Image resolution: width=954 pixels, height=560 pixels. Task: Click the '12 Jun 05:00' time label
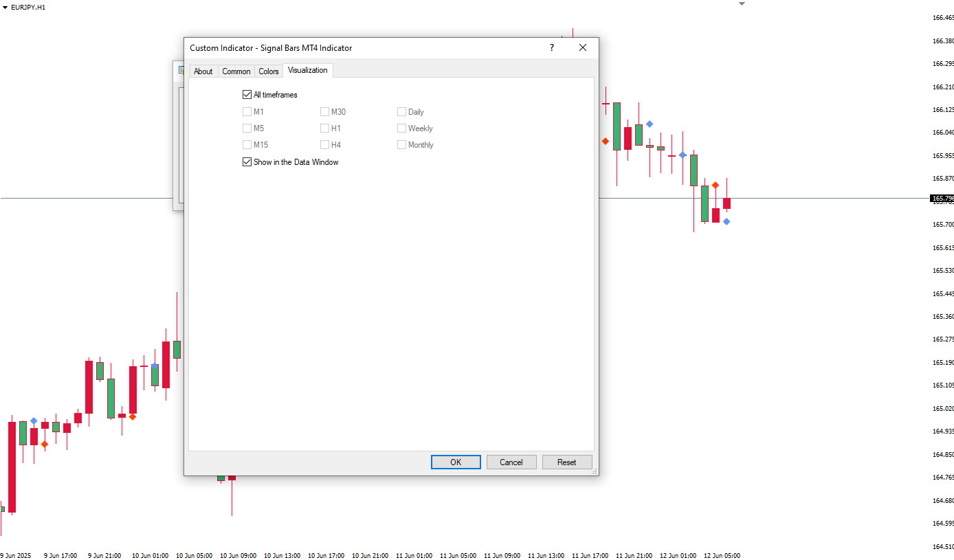(722, 555)
